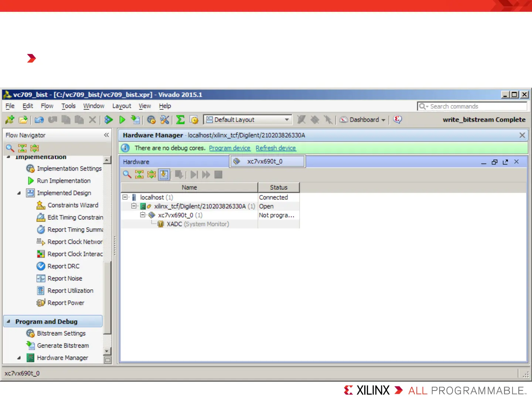Click the Program device link
The width and height of the screenshot is (532, 399).
coord(230,148)
